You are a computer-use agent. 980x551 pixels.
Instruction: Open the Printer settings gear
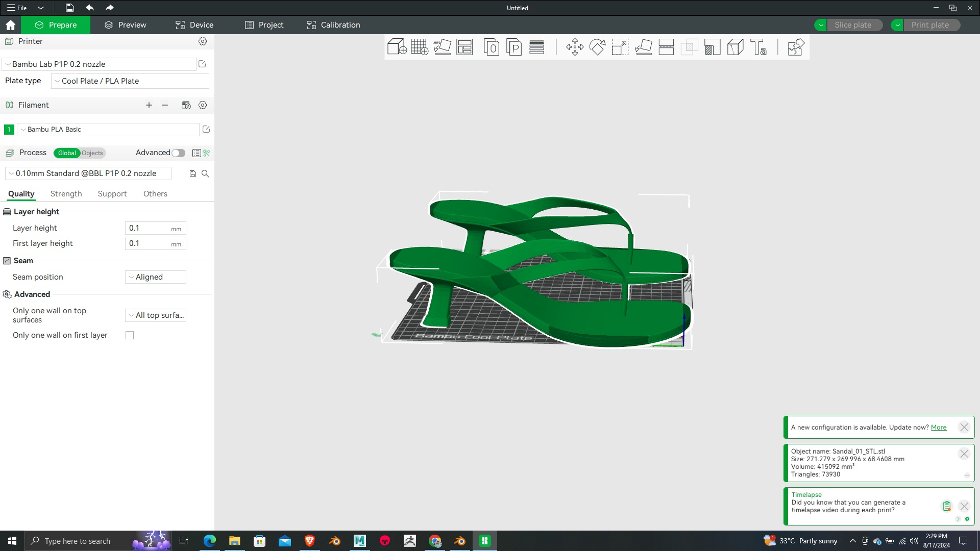tap(203, 41)
